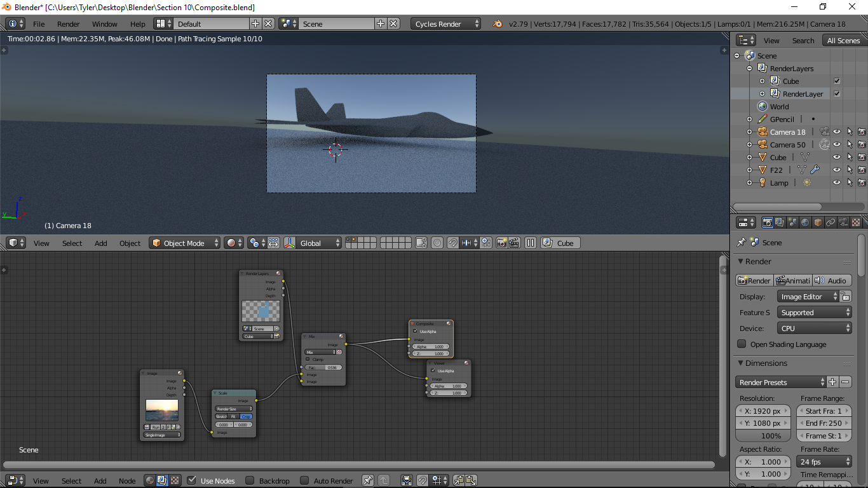The height and width of the screenshot is (488, 868).
Task: Open the Object properties tab cube icon
Action: tap(818, 222)
